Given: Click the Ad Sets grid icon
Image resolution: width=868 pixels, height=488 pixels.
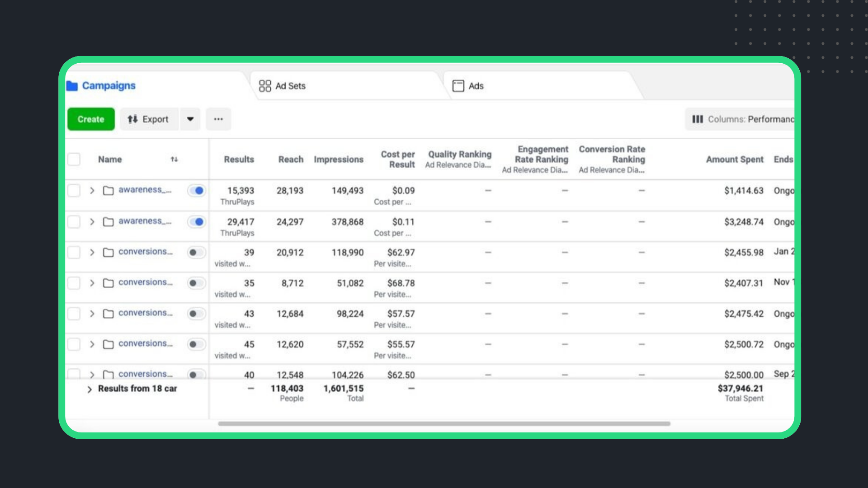Looking at the screenshot, I should 265,86.
